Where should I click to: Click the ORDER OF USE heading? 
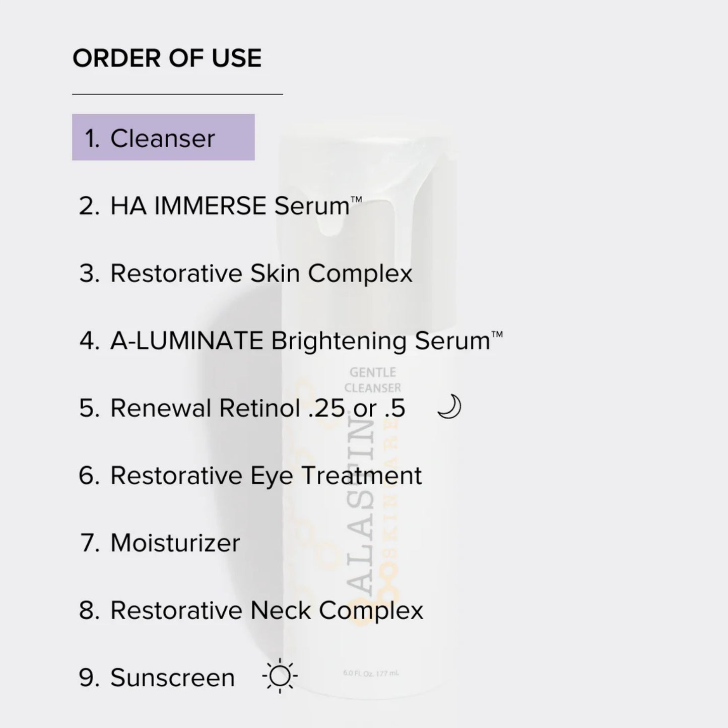click(x=167, y=58)
